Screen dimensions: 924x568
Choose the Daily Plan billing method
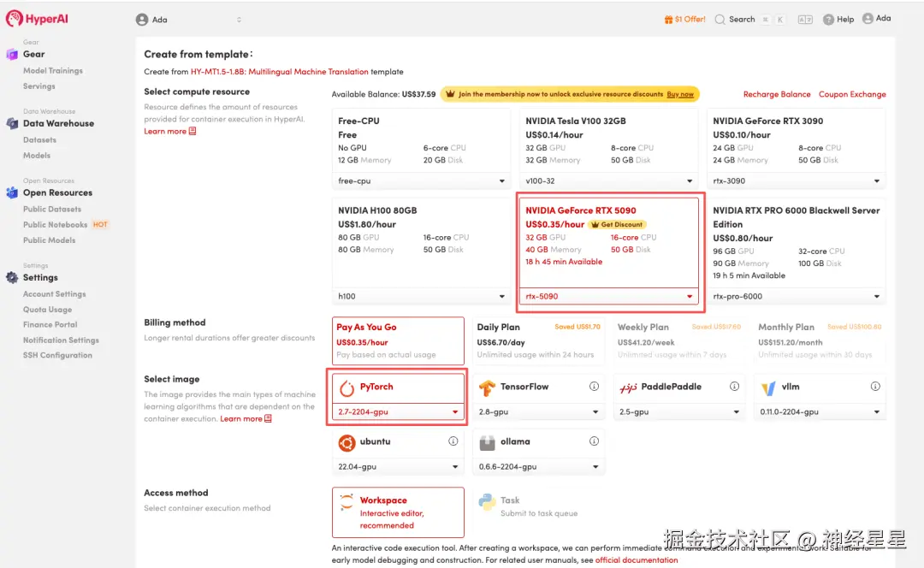point(538,341)
